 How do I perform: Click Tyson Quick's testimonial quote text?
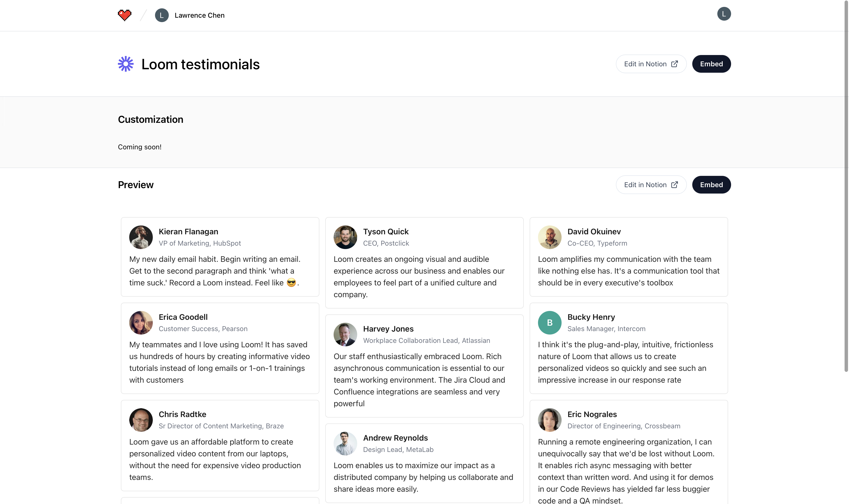[419, 277]
